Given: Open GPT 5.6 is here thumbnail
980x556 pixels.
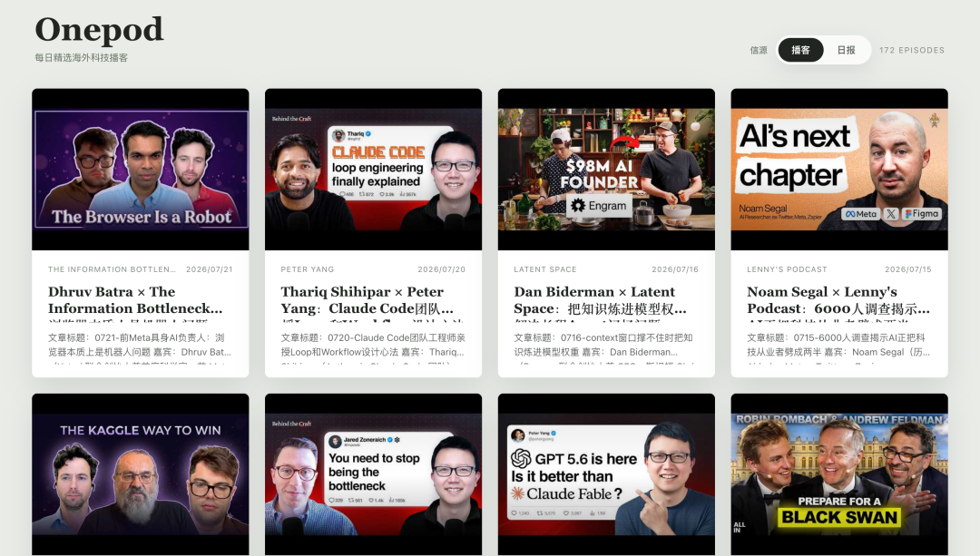Looking at the screenshot, I should [606, 474].
